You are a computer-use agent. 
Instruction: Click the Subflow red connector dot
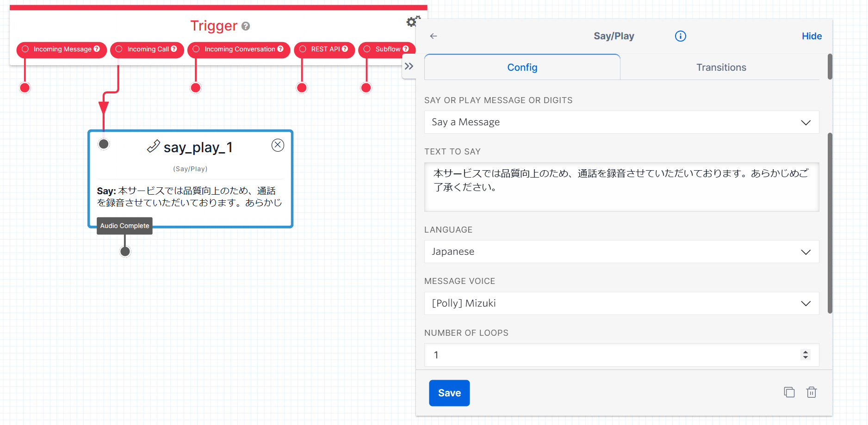[x=366, y=88]
